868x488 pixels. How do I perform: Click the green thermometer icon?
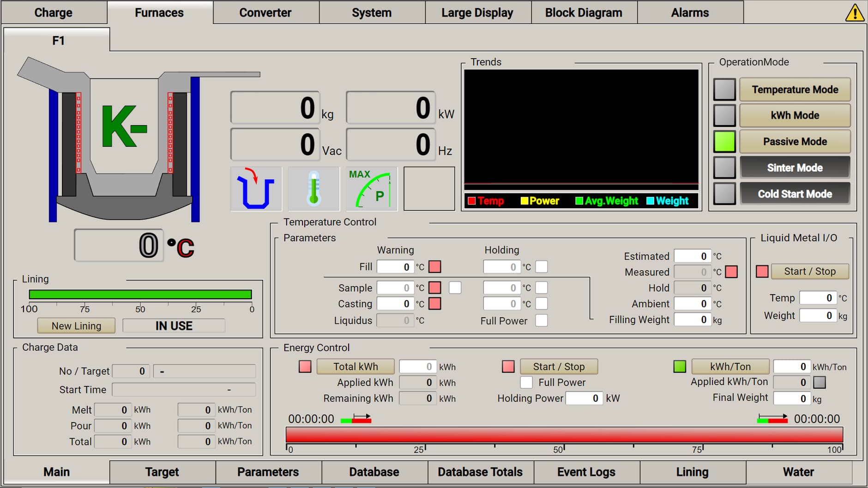pos(314,189)
